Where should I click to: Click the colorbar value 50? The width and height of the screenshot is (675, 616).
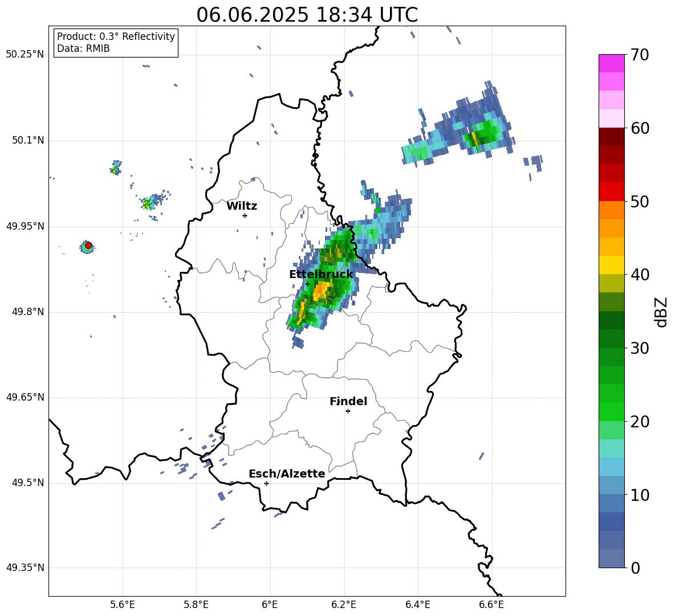click(x=640, y=201)
